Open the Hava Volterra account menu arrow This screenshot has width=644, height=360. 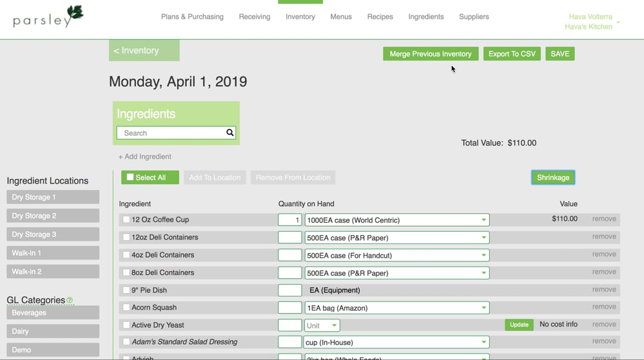[x=618, y=23]
